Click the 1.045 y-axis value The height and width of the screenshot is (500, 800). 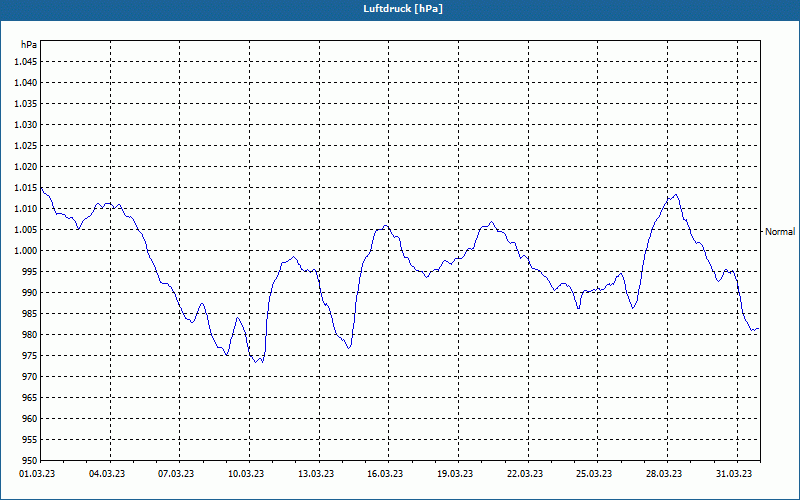26,62
